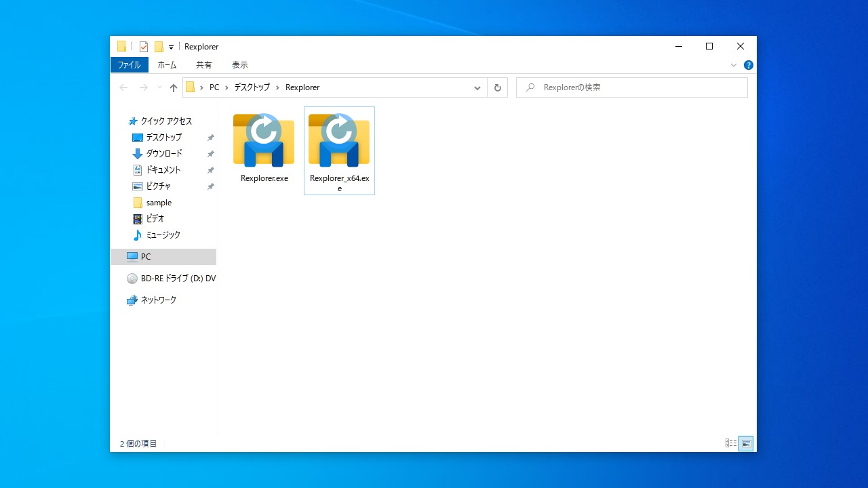This screenshot has height=488, width=868.
Task: Click the Rexplorer breadcrumb in address bar
Action: 302,87
